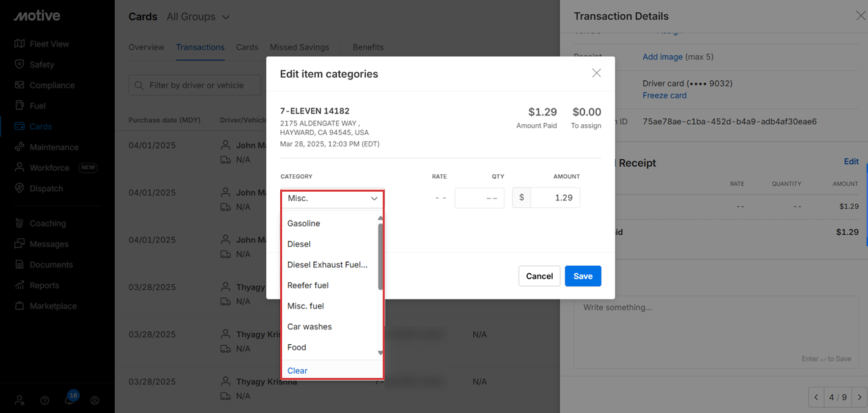Click the help question mark icon

pyautogui.click(x=45, y=400)
